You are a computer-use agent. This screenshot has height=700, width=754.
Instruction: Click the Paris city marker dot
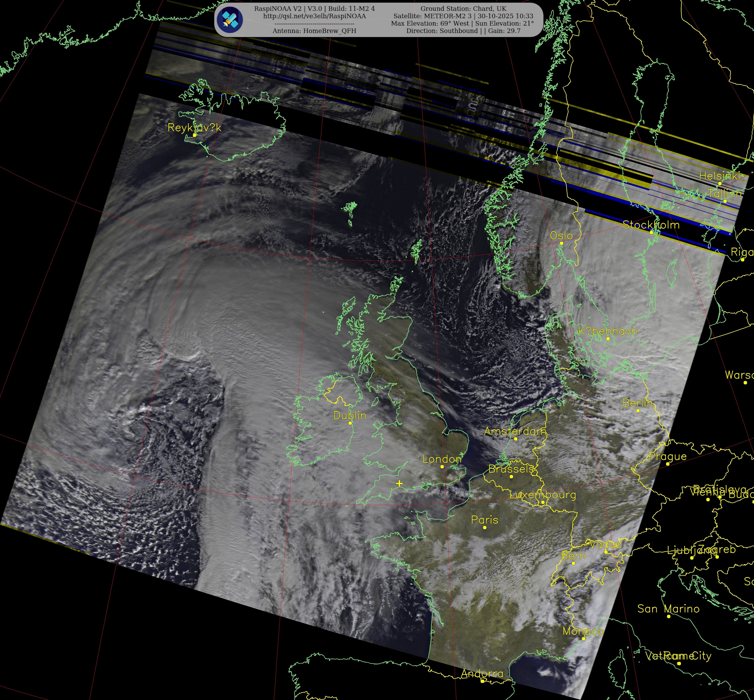tap(485, 528)
